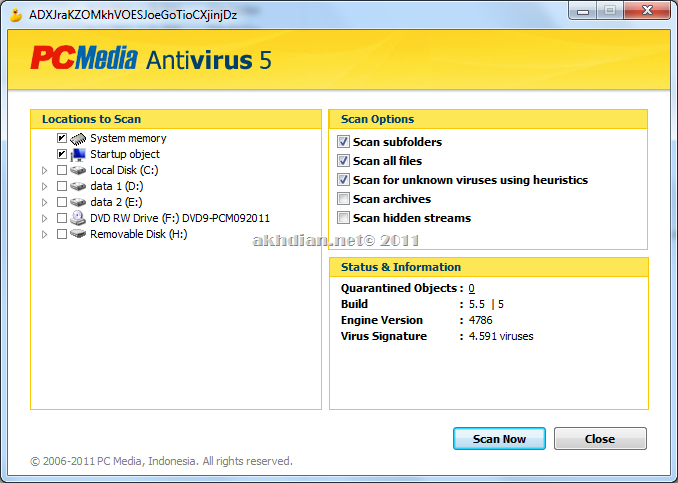Click the Removable Disk (H:) drive icon
Screen dimensions: 678x483
click(x=78, y=234)
